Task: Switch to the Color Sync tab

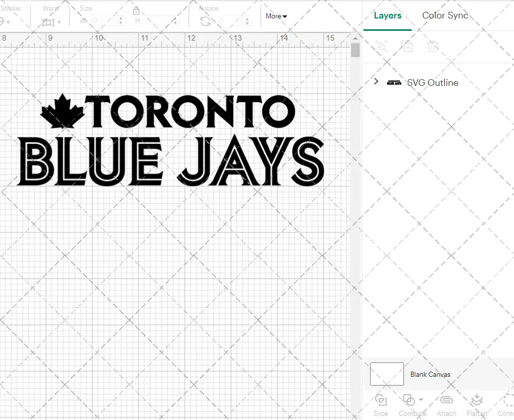Action: pyautogui.click(x=445, y=15)
